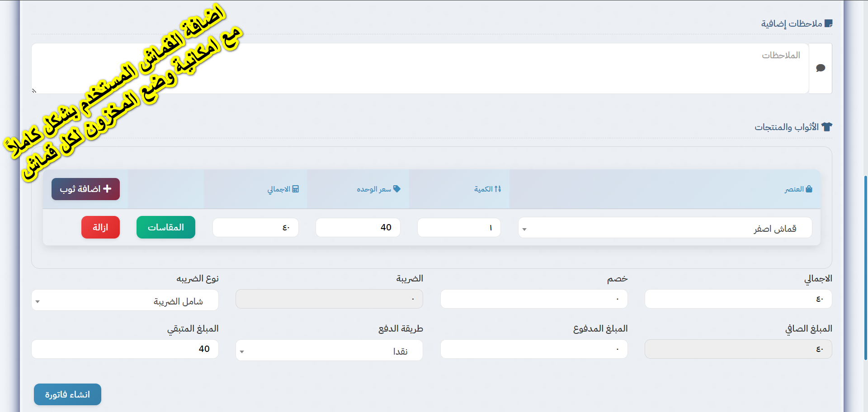
Task: Open the قماش اصفر item dropdown
Action: [665, 228]
